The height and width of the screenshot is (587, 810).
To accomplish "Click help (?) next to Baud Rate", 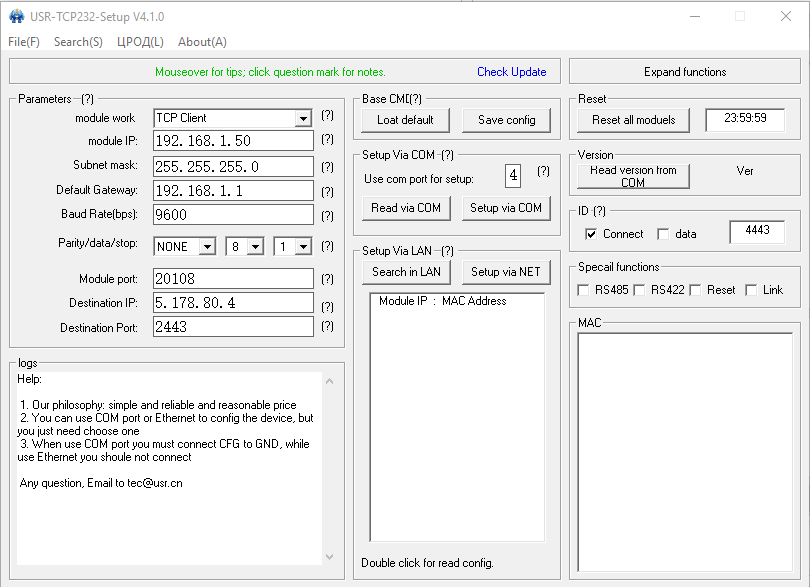I will (x=327, y=215).
